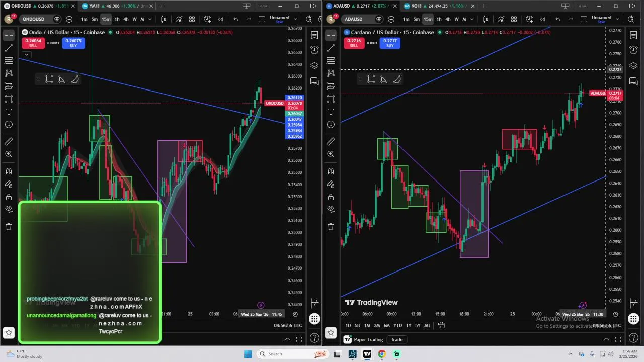Open the emoji icons tool in the ADAUSD left toolbar
644x362 pixels.
coord(331,125)
